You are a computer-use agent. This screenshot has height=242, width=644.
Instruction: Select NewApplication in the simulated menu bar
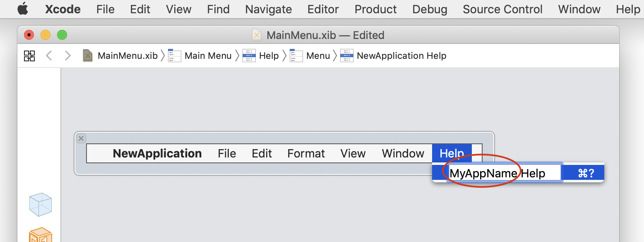point(157,153)
